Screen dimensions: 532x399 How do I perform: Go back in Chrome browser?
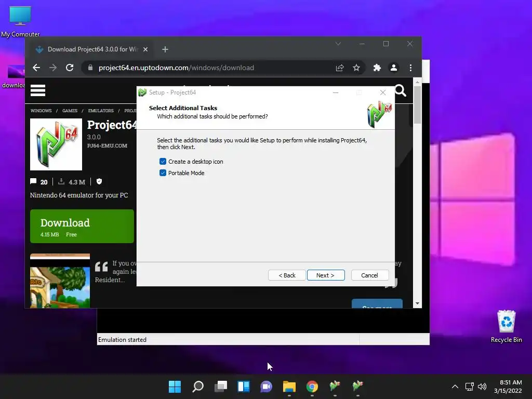tap(36, 68)
